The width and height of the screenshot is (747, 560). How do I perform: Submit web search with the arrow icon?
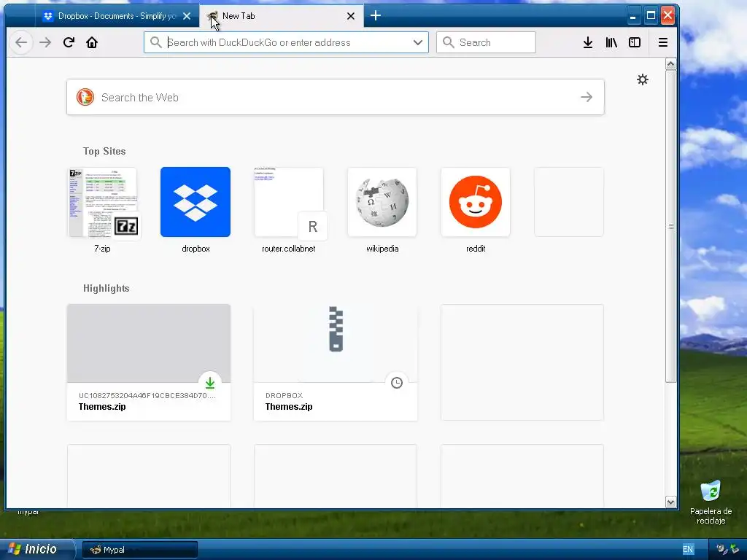pyautogui.click(x=587, y=97)
